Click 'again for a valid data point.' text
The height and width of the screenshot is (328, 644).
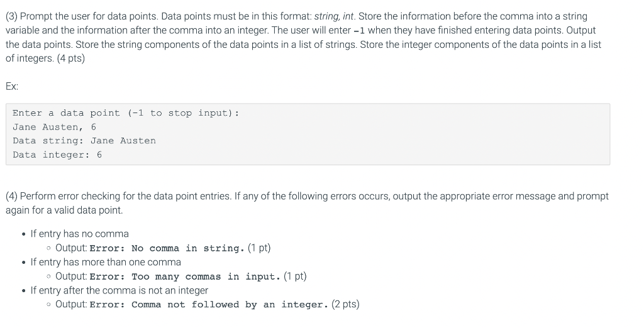(x=64, y=210)
